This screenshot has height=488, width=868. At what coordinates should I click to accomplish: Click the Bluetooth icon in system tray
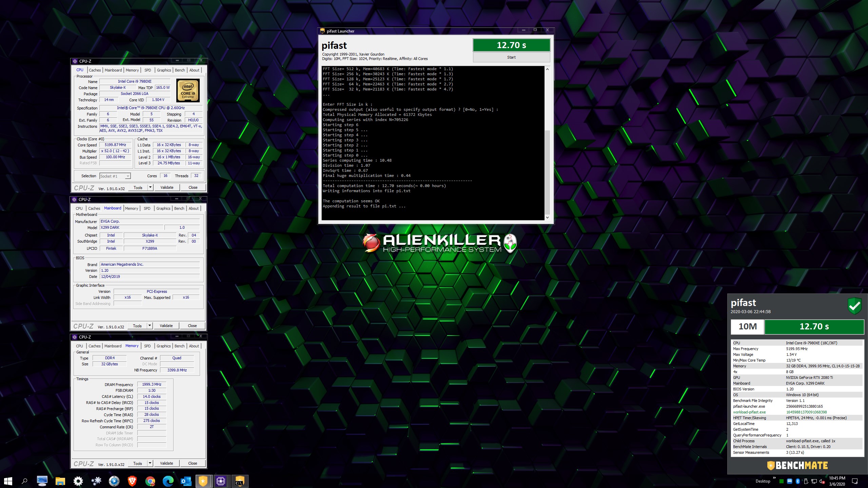(x=798, y=481)
